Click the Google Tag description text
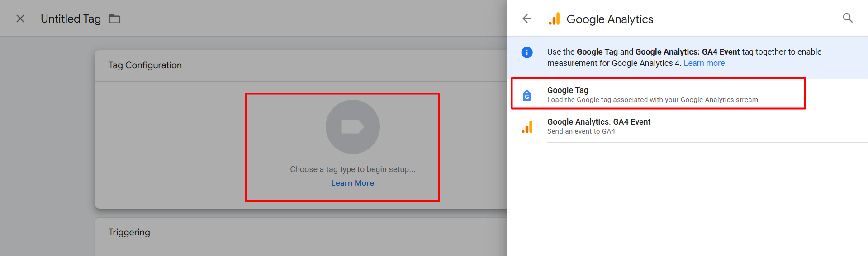868x256 pixels. point(652,100)
